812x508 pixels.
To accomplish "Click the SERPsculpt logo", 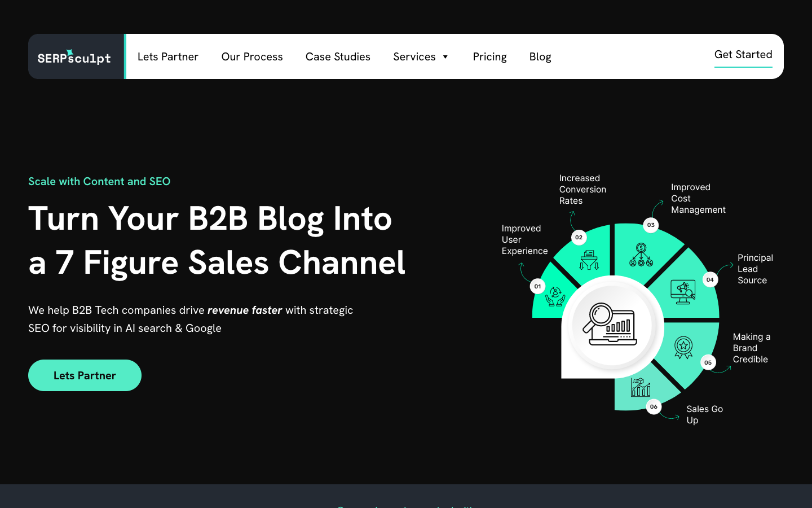I will (x=74, y=57).
